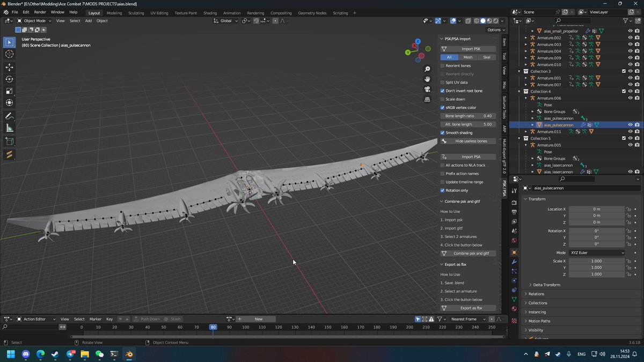Toggle X-ray mode icon
The width and height of the screenshot is (644, 362).
tap(468, 21)
